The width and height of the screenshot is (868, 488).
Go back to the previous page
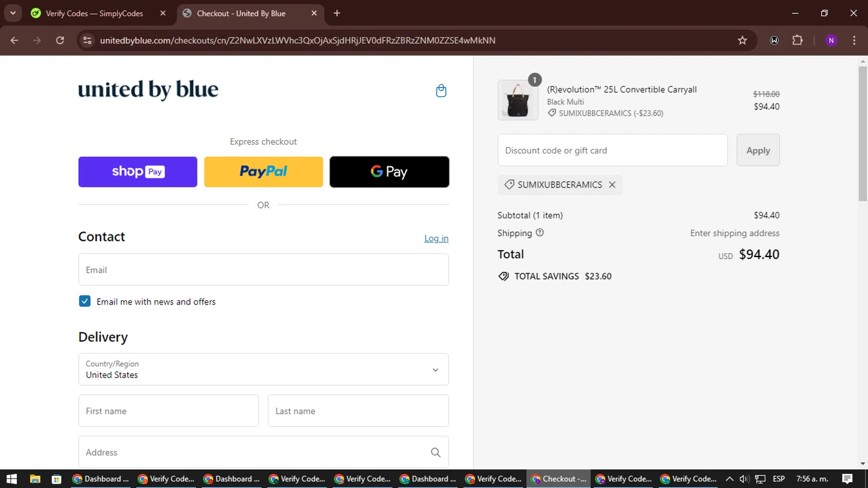(x=14, y=41)
